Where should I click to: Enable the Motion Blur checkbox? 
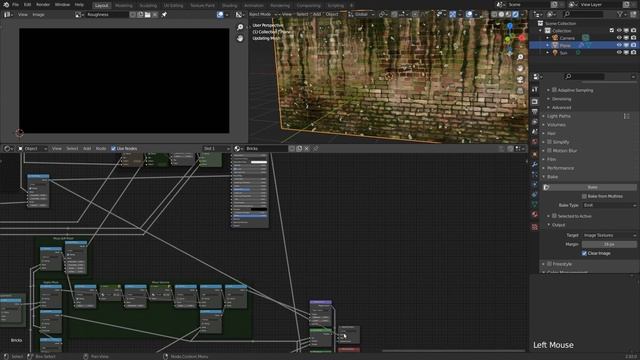click(x=549, y=150)
